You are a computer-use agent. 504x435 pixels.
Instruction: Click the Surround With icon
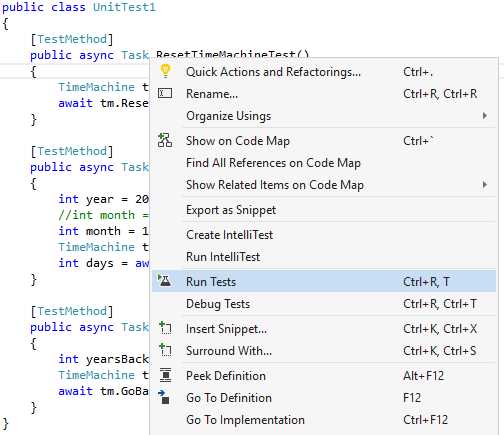tap(165, 350)
